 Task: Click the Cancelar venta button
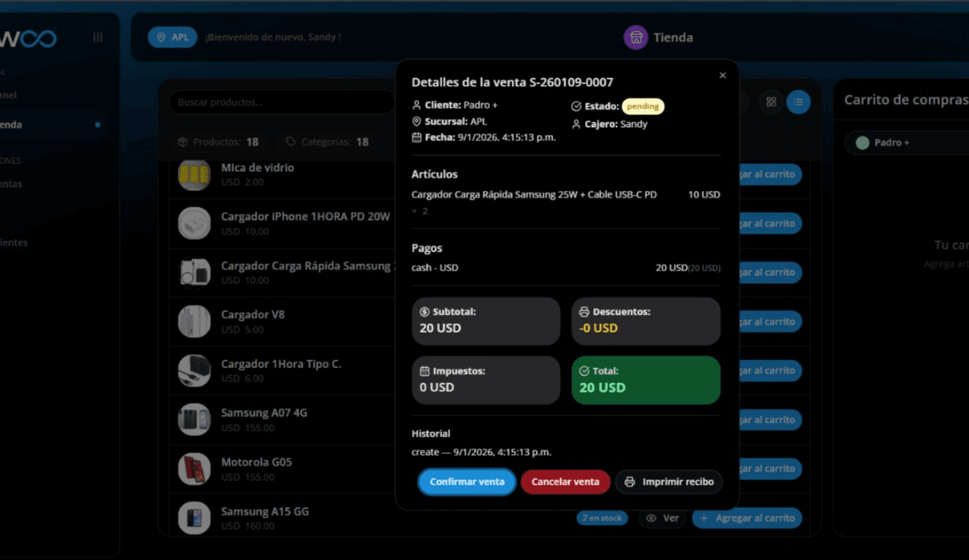coord(565,482)
